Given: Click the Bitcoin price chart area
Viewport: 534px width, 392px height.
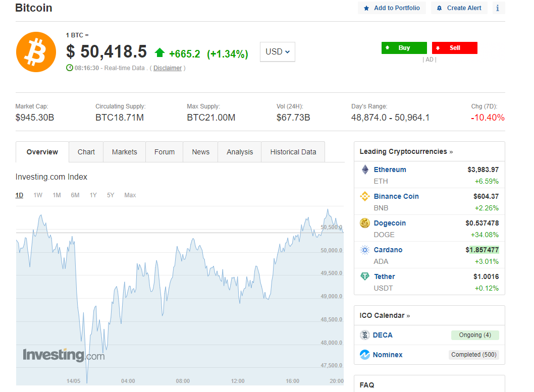Looking at the screenshot, I should (x=180, y=296).
